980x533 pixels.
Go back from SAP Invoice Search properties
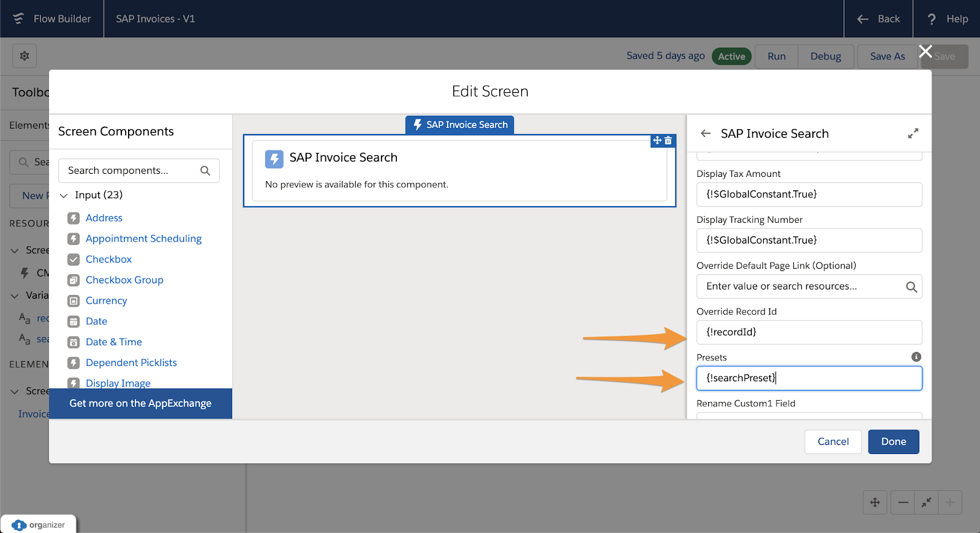point(706,133)
